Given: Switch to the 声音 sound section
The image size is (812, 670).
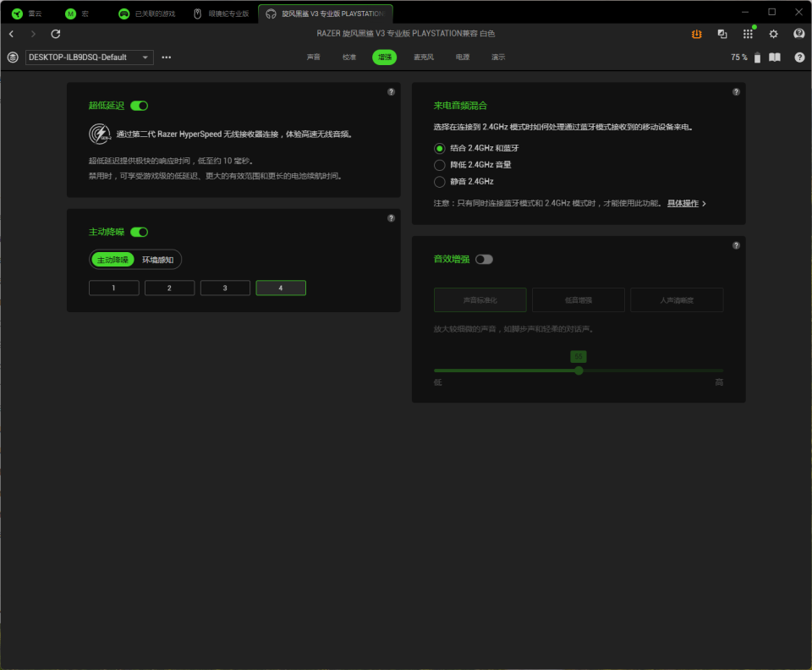Looking at the screenshot, I should click(313, 57).
